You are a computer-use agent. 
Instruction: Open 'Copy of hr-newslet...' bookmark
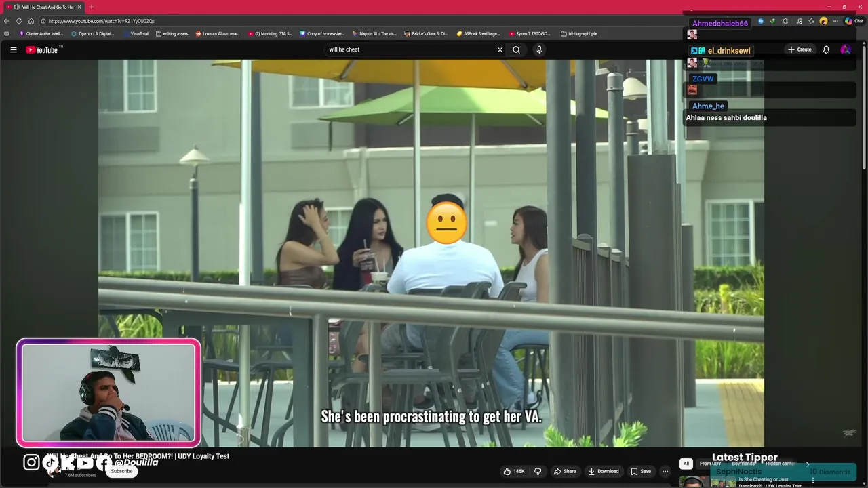point(322,33)
